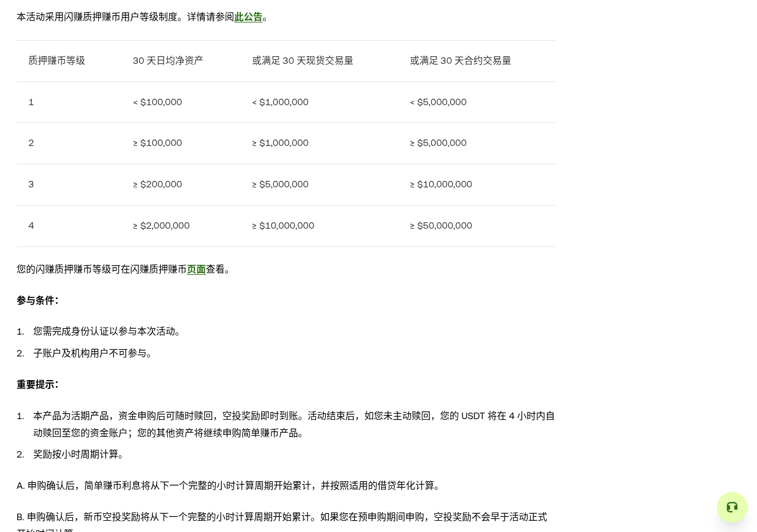Click the ≥ $200,000 net asset cell
Screen dimensions: 757x532
pos(157,184)
